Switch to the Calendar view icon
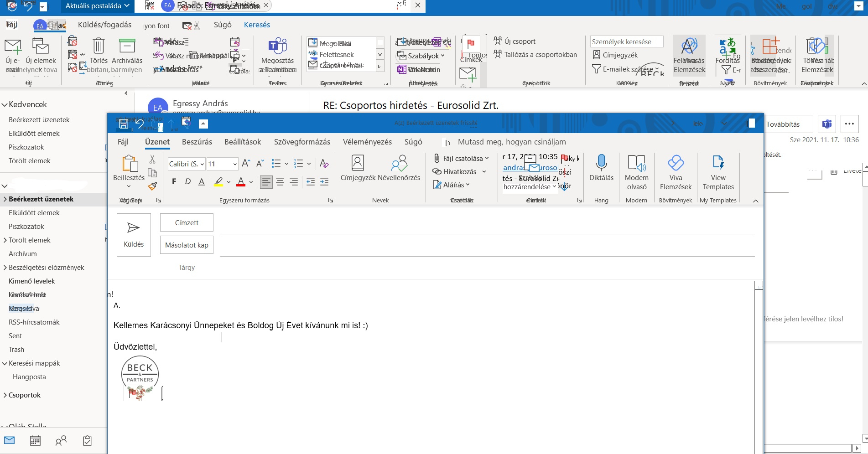This screenshot has height=454, width=868. 35,440
